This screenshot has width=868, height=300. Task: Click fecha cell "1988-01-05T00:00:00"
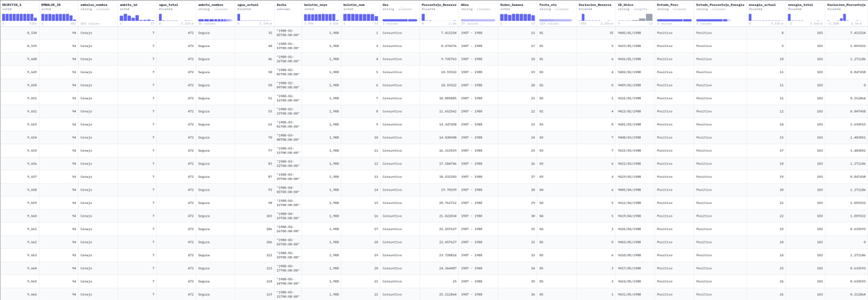pos(288,33)
